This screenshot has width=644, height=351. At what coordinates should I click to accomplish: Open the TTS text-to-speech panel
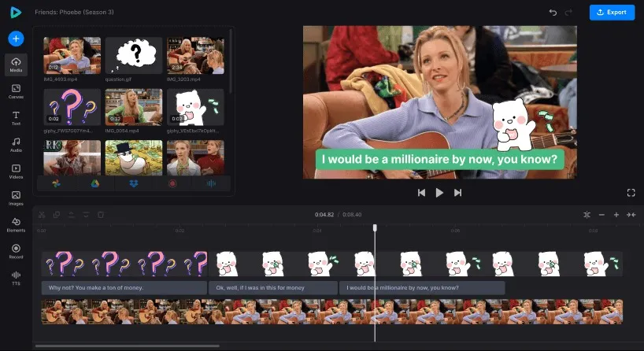16,278
